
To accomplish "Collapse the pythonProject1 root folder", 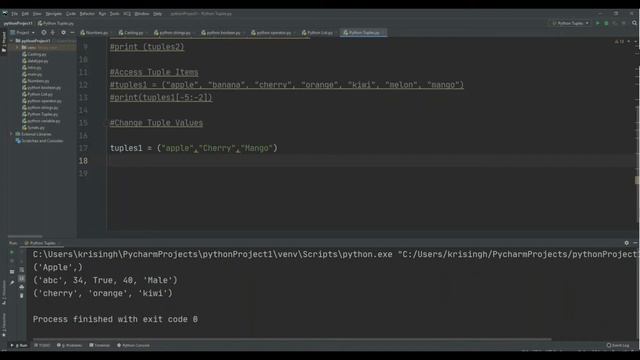I will coord(12,41).
